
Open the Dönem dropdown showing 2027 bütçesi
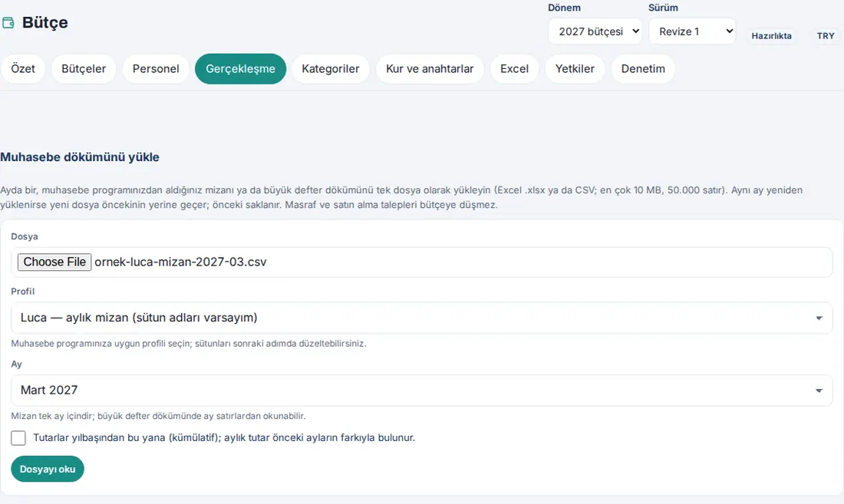(595, 31)
